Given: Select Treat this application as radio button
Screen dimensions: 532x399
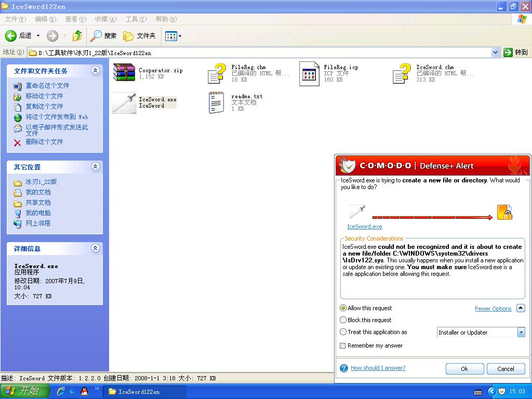Looking at the screenshot, I should pos(343,332).
